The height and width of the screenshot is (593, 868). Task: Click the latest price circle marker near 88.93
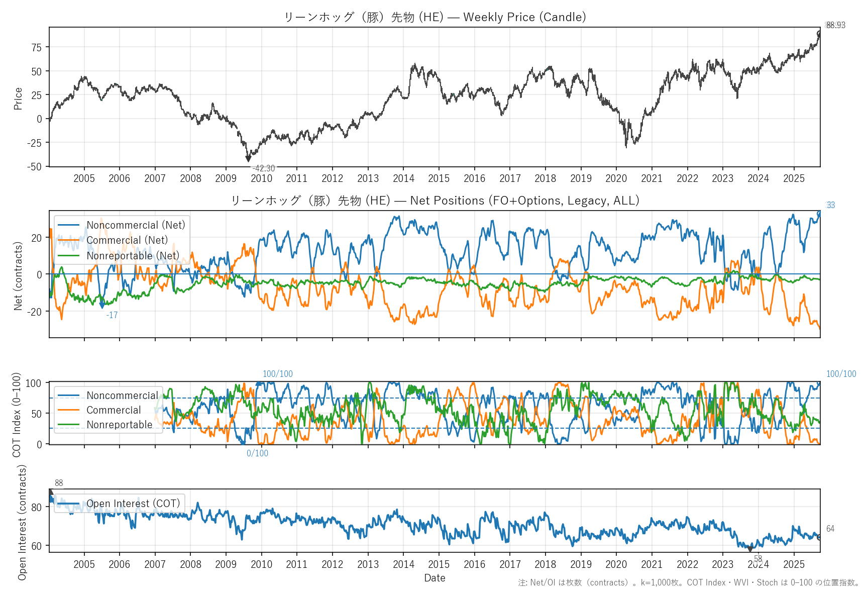click(x=819, y=34)
